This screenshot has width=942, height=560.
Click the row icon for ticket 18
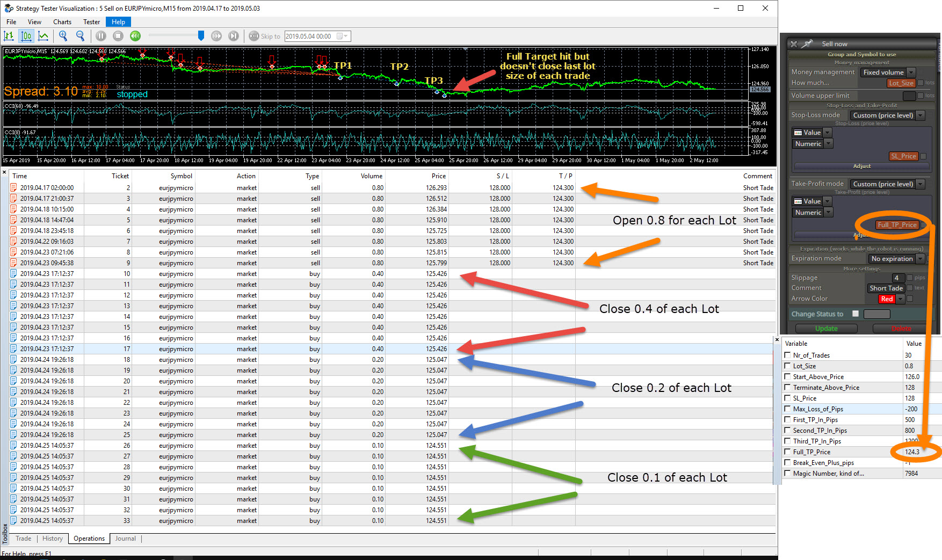(x=14, y=360)
